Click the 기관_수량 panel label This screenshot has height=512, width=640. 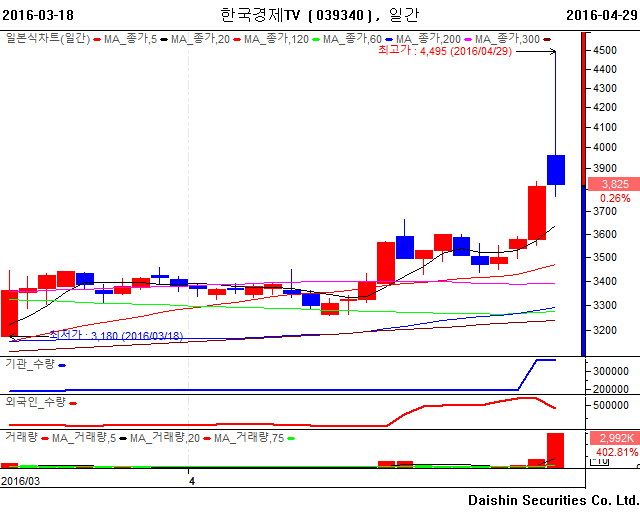[30, 364]
